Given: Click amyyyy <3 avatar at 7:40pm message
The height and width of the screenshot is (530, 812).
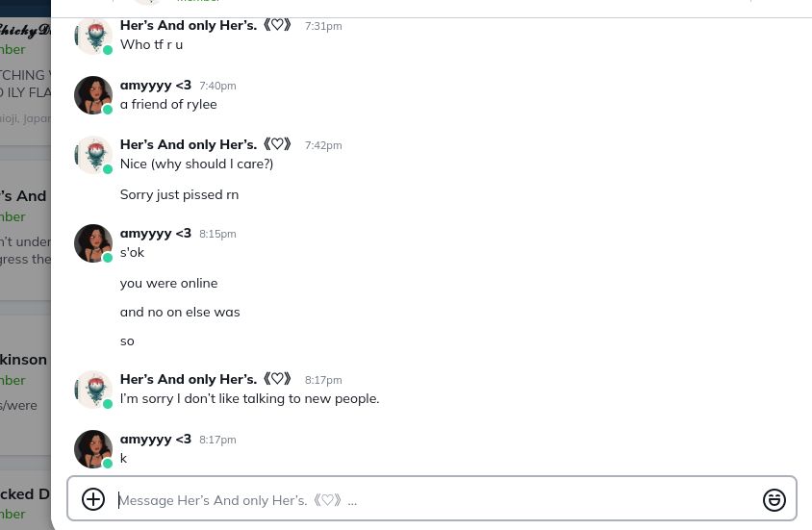Looking at the screenshot, I should point(93,95).
